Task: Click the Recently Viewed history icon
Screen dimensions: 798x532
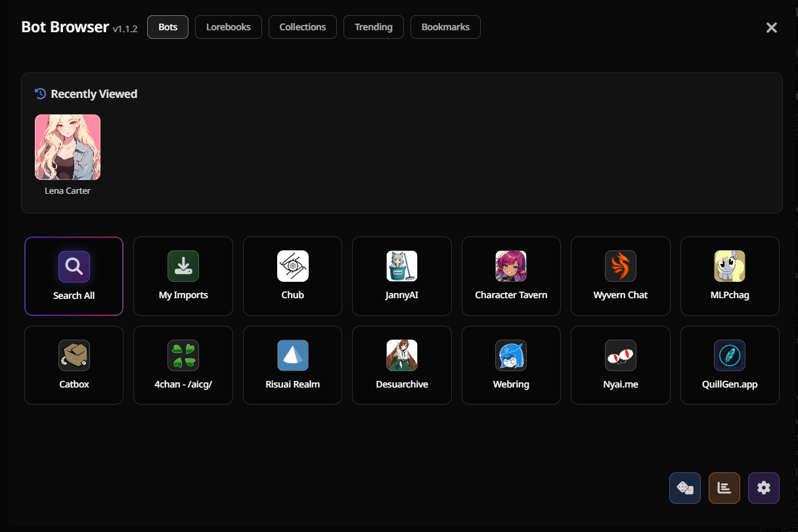Action: (x=40, y=94)
